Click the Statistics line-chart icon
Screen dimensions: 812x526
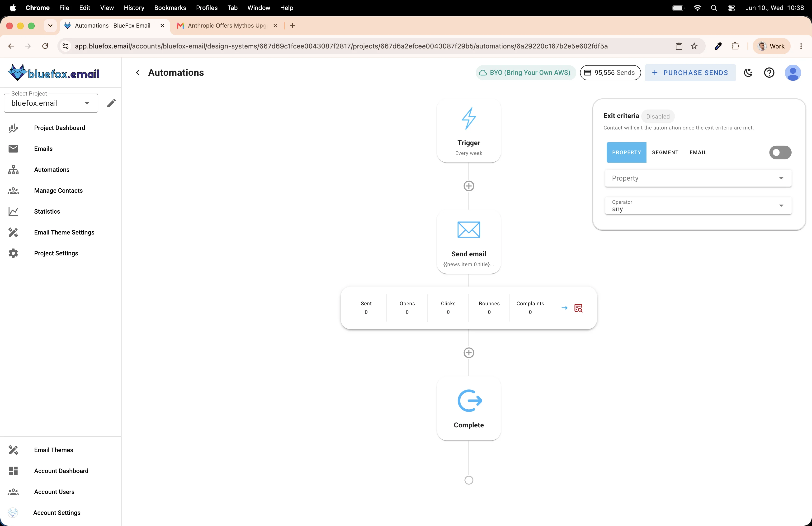pos(13,212)
